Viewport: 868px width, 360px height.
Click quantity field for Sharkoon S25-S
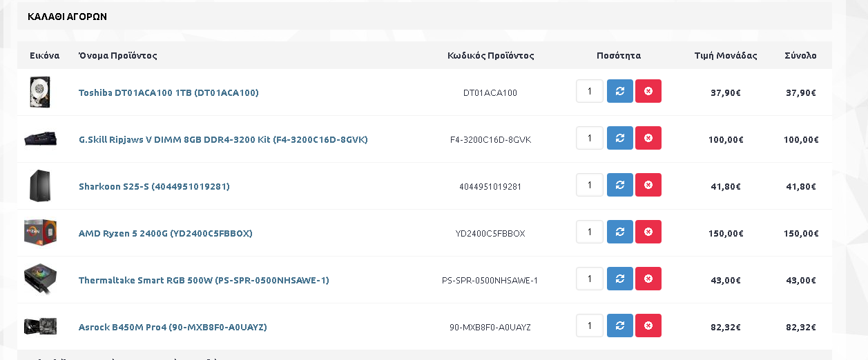click(590, 185)
